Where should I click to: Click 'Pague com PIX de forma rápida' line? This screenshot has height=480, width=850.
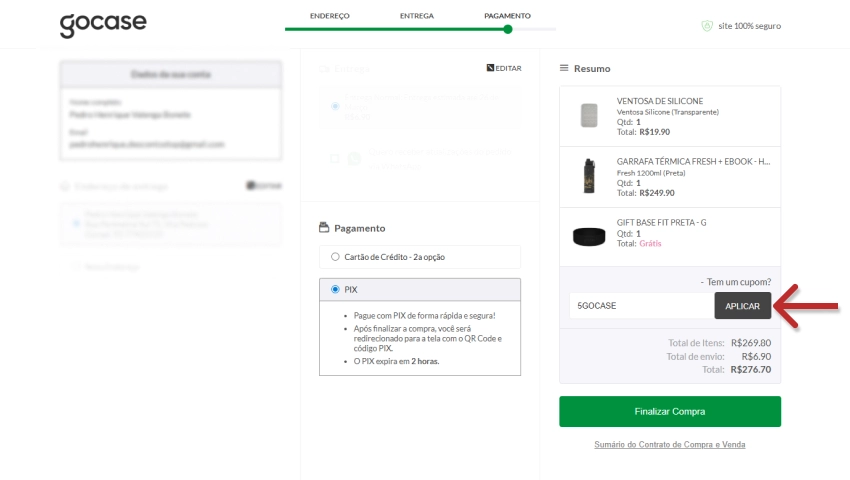[424, 315]
